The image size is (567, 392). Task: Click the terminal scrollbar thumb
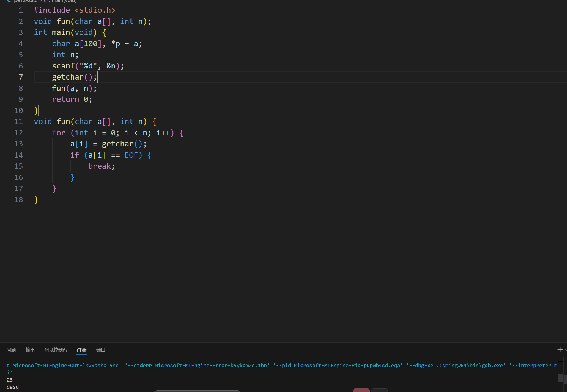coord(561,378)
